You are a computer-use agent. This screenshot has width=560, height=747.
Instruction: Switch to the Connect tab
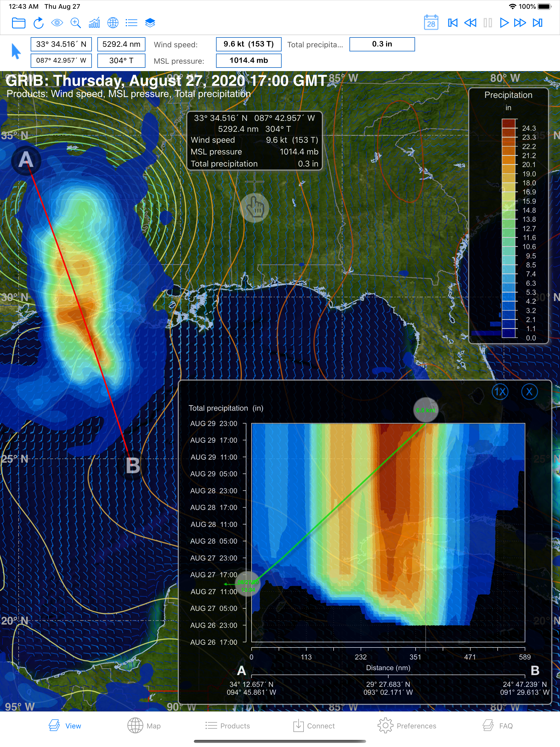[314, 726]
